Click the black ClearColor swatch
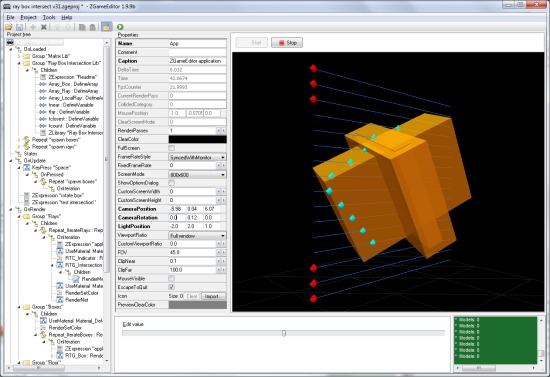Viewport: 550px width, 377px height. (197, 139)
